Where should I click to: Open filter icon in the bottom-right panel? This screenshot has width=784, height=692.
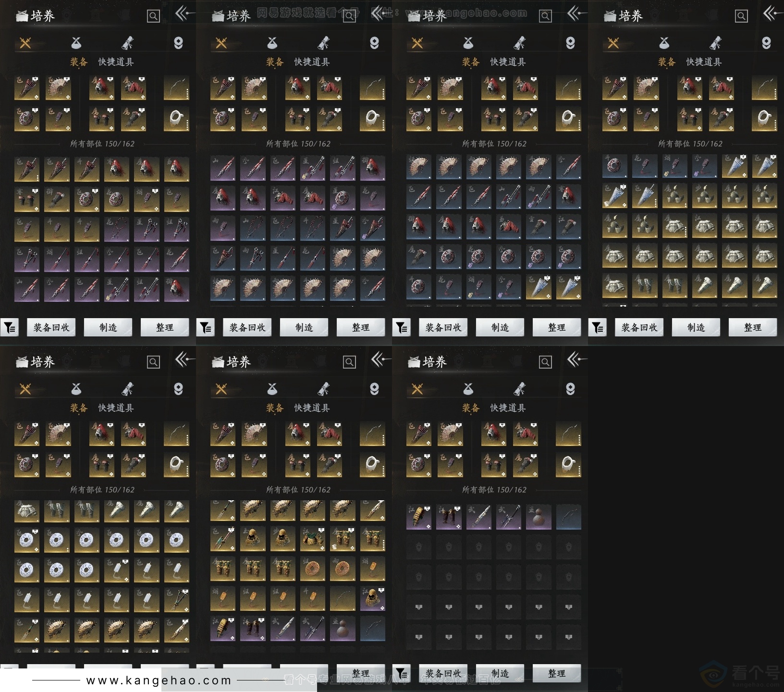point(401,673)
